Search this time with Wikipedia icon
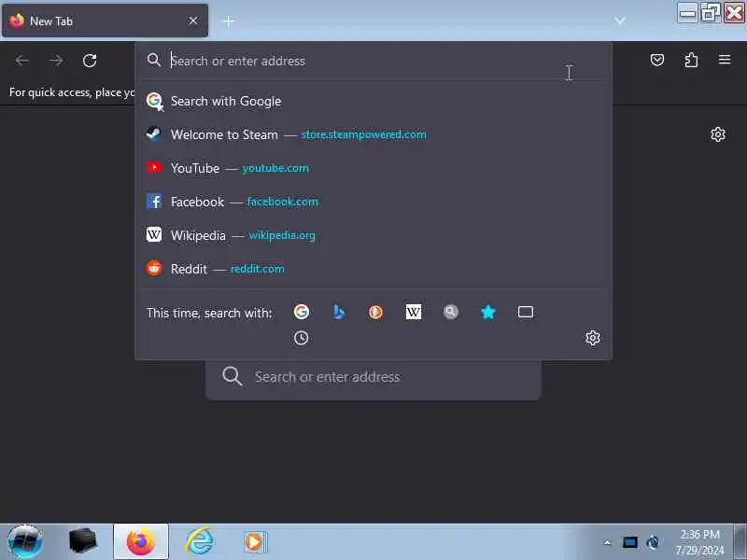 click(413, 312)
